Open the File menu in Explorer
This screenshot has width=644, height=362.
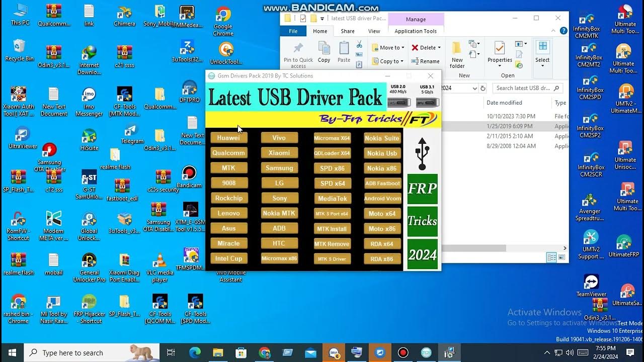pos(293,31)
